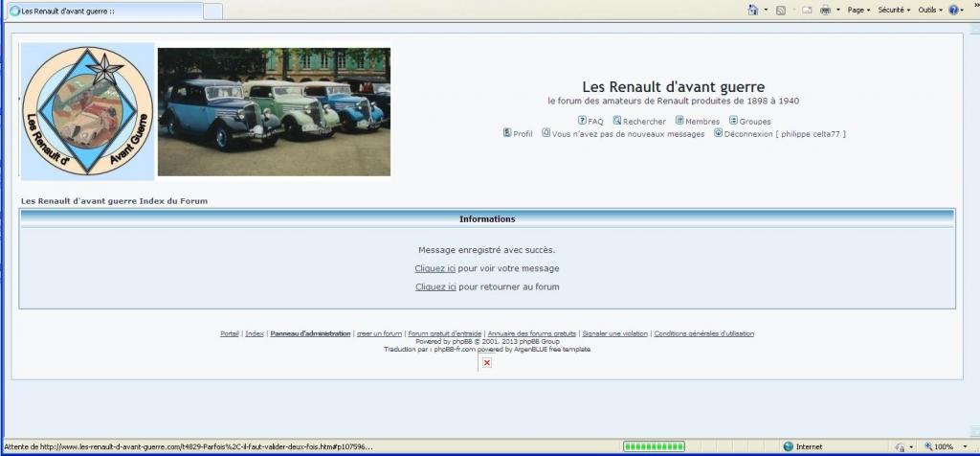Open the Help icon dropdown arrow
This screenshot has height=456, width=980.
click(962, 10)
